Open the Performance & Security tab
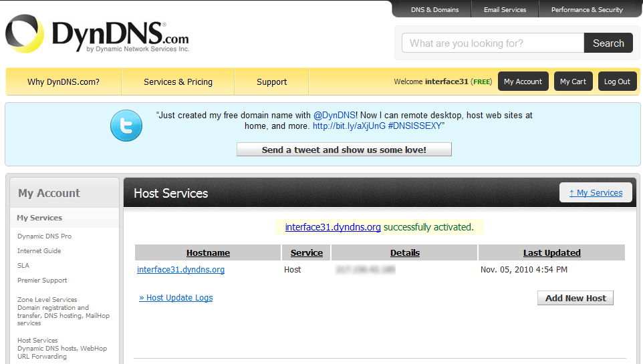This screenshot has width=643, height=364. pyautogui.click(x=587, y=10)
